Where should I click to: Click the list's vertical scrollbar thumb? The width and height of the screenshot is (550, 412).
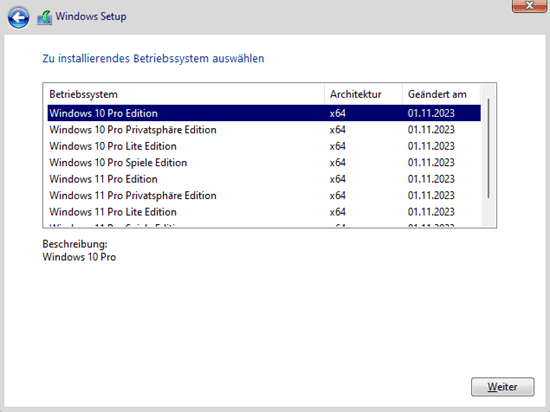[488, 149]
